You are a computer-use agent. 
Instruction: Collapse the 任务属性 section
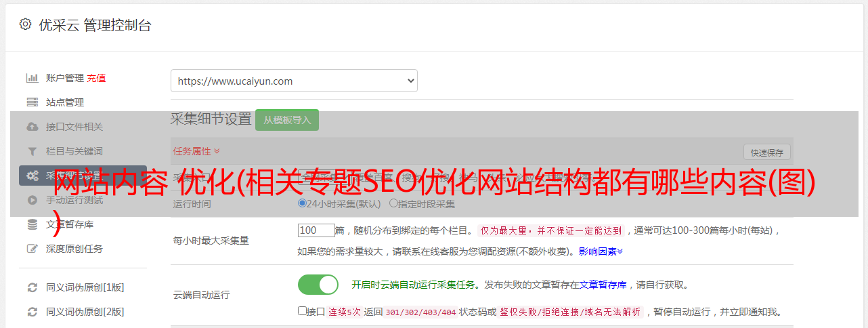point(196,151)
